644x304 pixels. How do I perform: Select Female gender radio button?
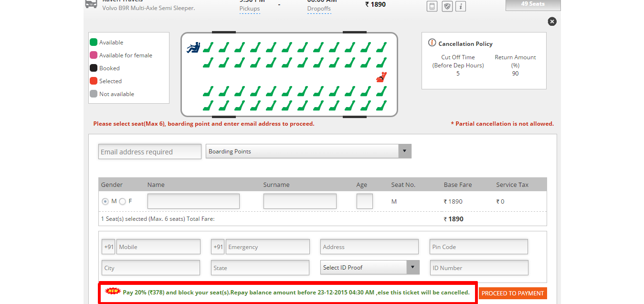(123, 201)
